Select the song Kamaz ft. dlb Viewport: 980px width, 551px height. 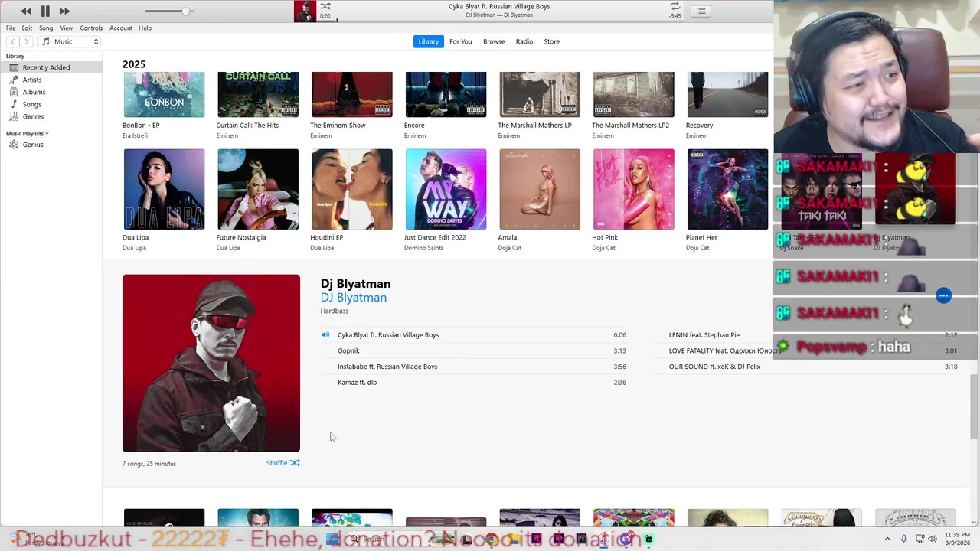click(x=474, y=382)
